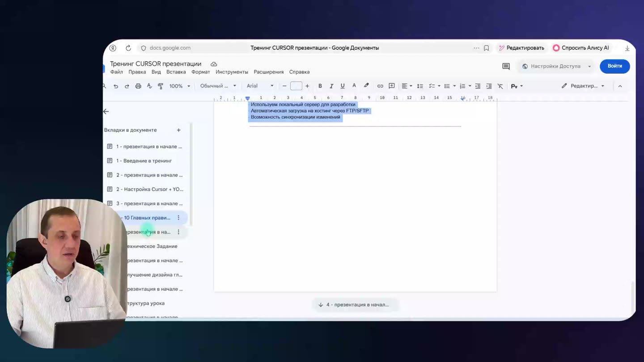This screenshot has height=362, width=644.
Task: Click the docs.google.com address bar
Action: [170, 48]
